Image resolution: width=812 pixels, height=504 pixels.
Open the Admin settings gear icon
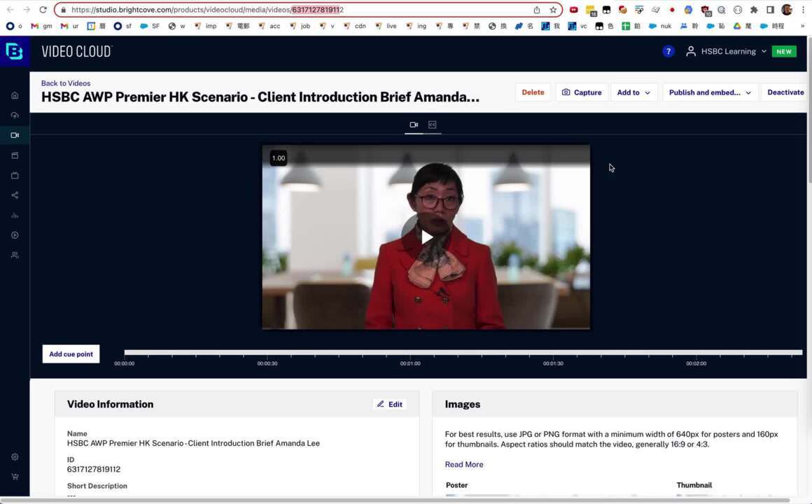pos(15,457)
